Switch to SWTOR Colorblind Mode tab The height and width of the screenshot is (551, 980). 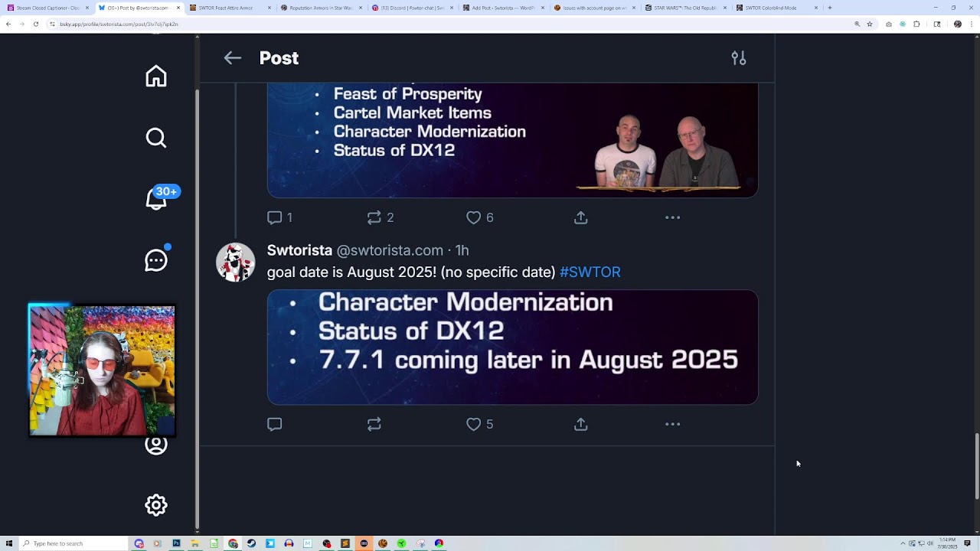pyautogui.click(x=776, y=8)
